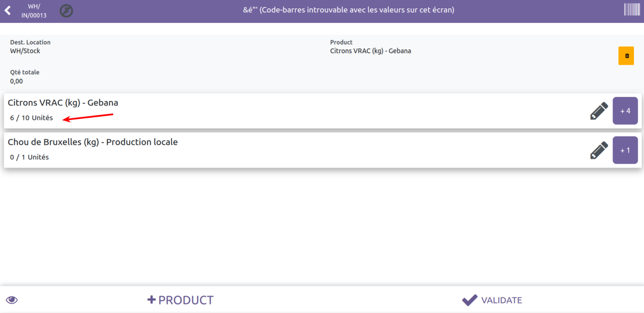This screenshot has width=644, height=313.
Task: Validate the receipt with VALIDATE button
Action: coord(492,300)
